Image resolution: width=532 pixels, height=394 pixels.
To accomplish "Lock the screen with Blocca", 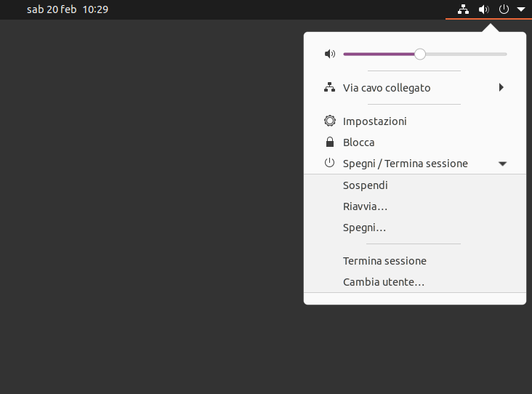I will [x=414, y=142].
